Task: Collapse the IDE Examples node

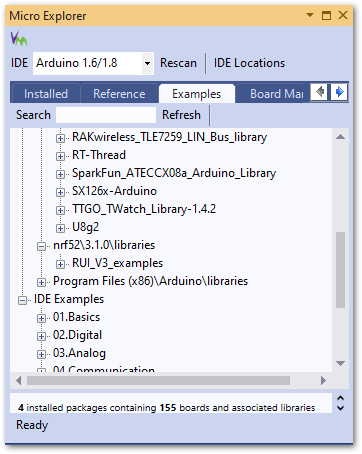Action: [22, 300]
